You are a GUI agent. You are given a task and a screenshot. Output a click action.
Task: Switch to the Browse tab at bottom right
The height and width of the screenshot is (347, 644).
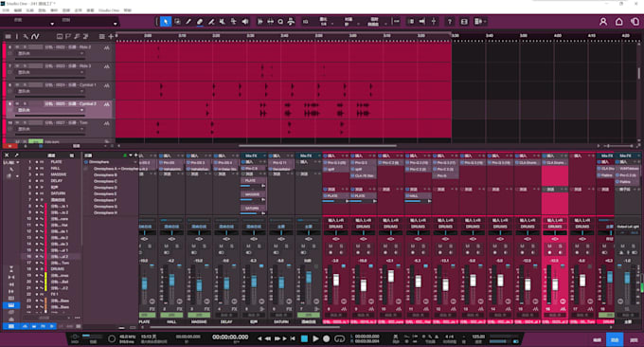click(634, 340)
